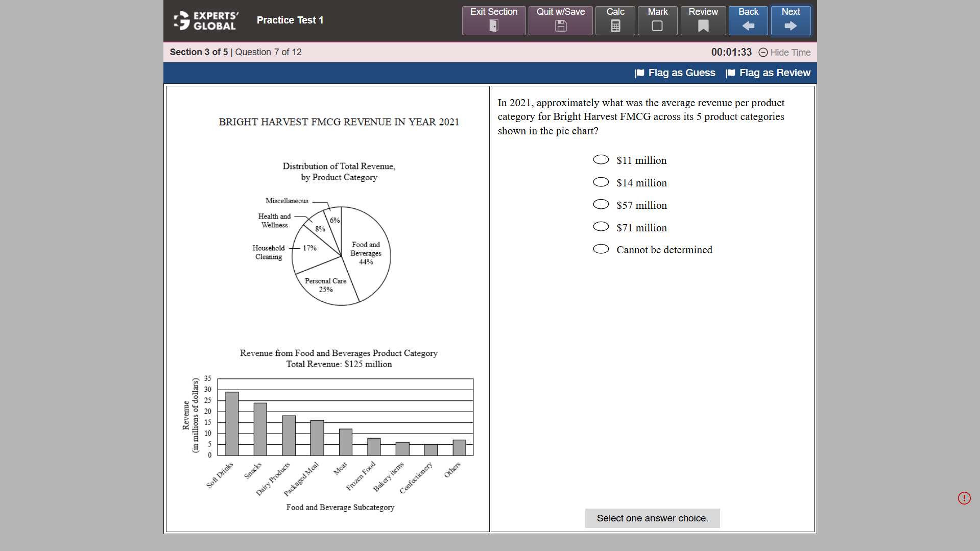Hide the timer using Hide Time
Viewport: 980px width, 551px height.
(x=790, y=53)
